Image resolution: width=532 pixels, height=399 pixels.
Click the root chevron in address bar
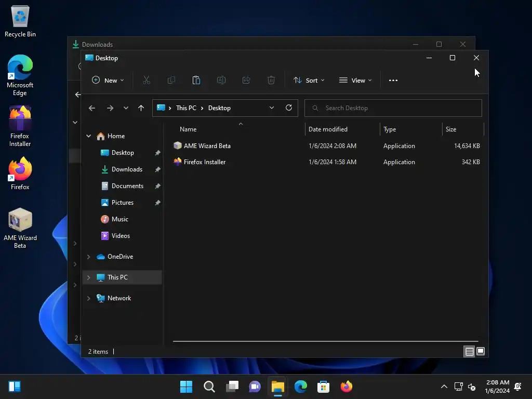170,108
